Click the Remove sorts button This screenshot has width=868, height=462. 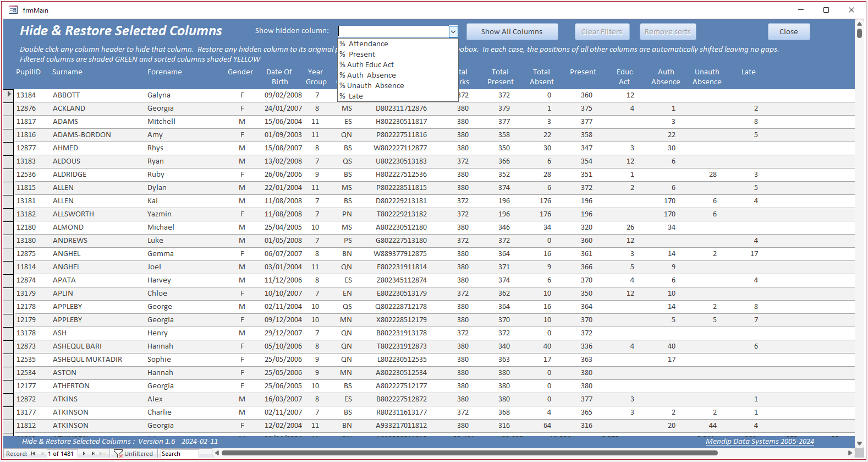pyautogui.click(x=668, y=31)
